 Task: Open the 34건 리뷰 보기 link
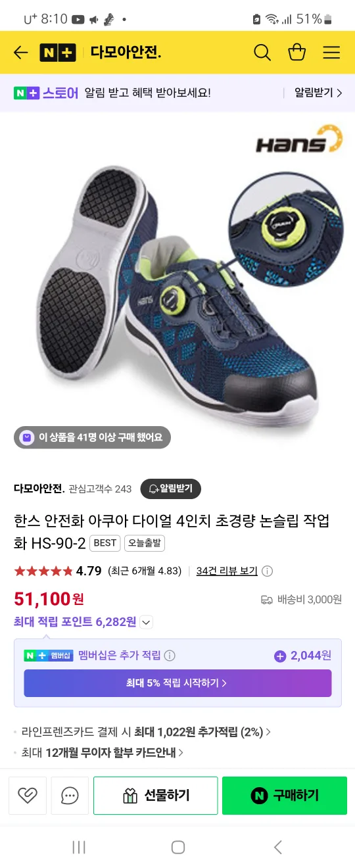click(227, 571)
